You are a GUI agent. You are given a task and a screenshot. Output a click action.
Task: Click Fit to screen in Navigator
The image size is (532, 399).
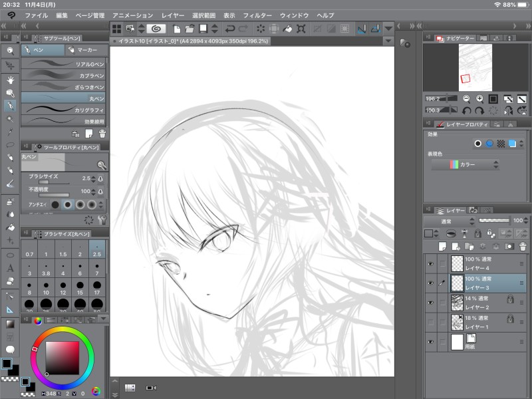[493, 98]
